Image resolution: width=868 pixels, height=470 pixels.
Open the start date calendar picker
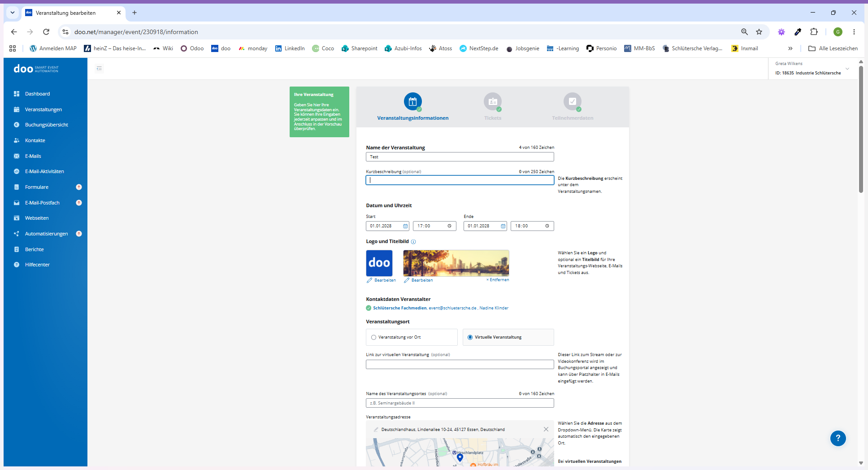click(x=405, y=226)
